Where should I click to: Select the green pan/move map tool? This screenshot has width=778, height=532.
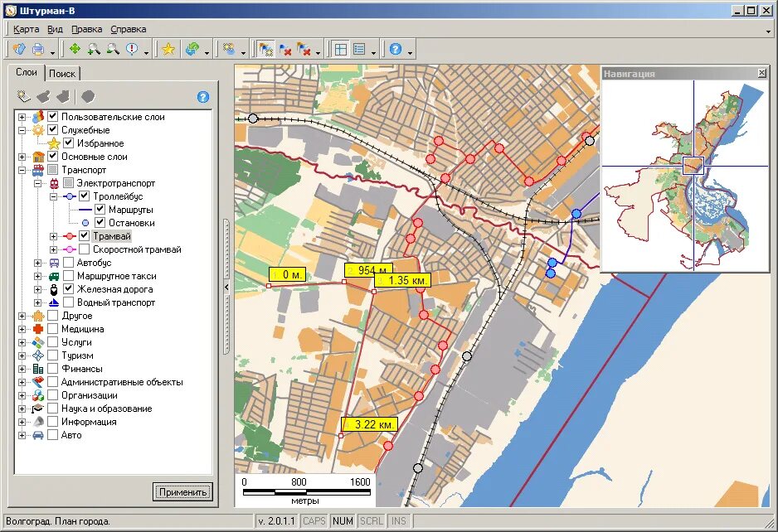(75, 49)
